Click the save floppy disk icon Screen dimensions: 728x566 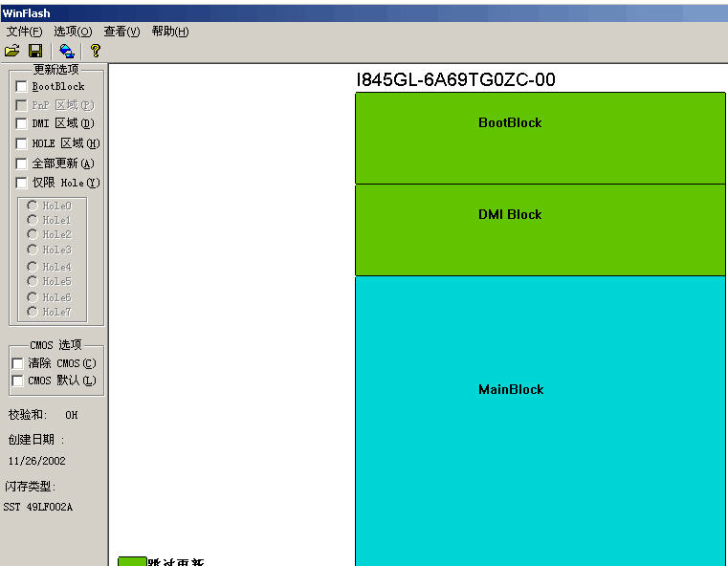(x=35, y=51)
